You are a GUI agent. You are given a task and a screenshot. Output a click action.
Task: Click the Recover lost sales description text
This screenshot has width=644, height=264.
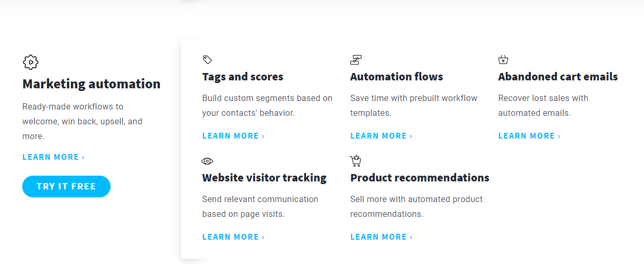543,105
